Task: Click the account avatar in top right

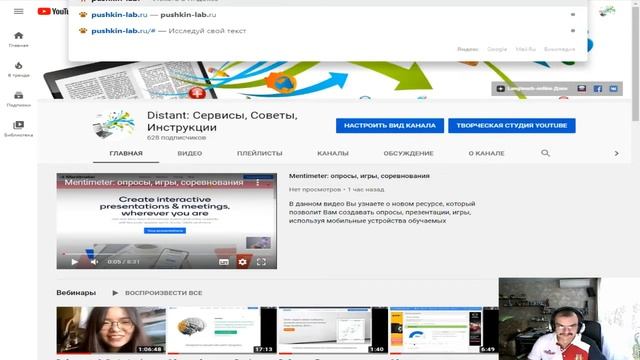Action: (x=607, y=11)
